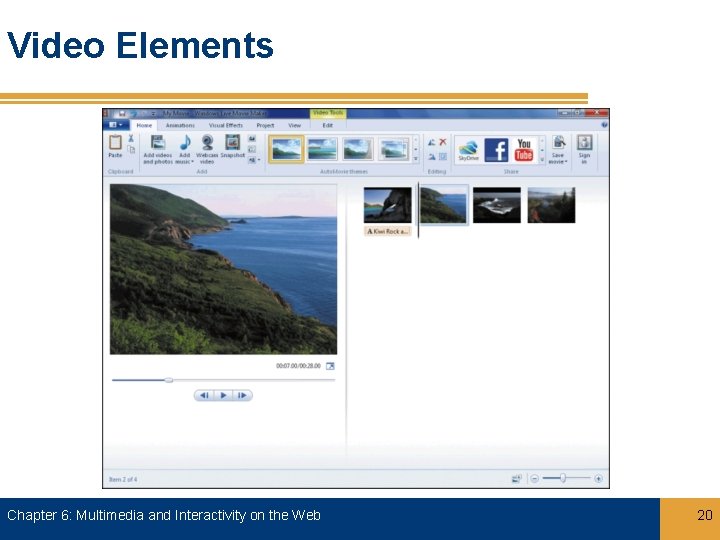
Task: Select the 'Kiwi Rock a...' caption item
Action: pos(388,231)
